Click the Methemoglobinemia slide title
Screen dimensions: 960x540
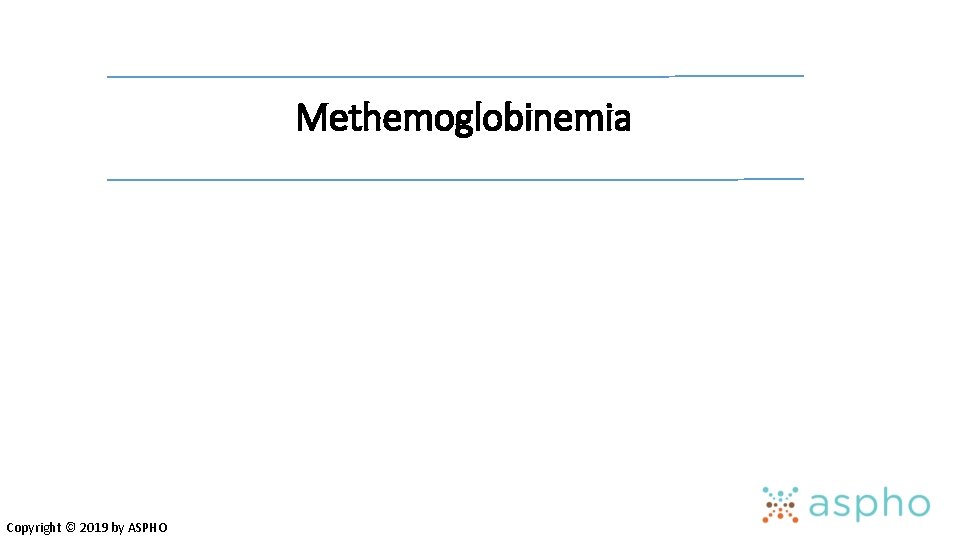tap(463, 119)
